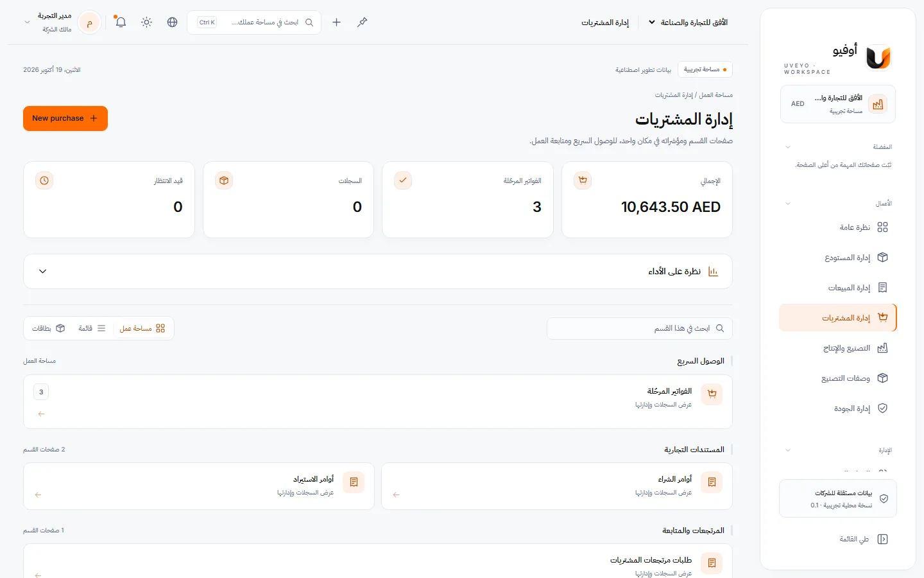The height and width of the screenshot is (578, 924).
Task: Open the أوامر الاستيراد card
Action: (199, 486)
